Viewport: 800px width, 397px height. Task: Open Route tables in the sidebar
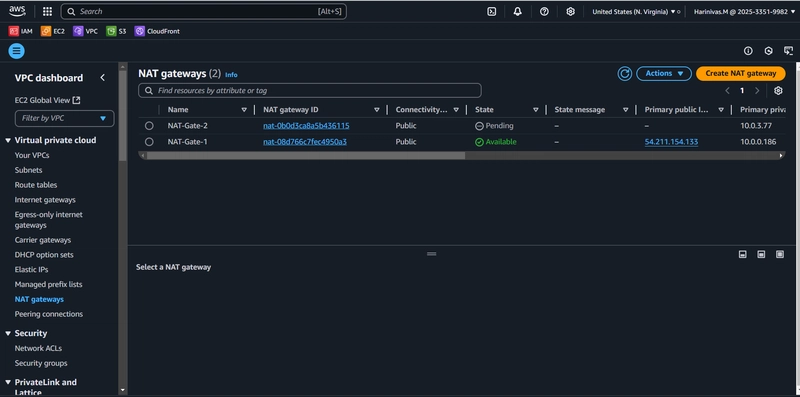pos(36,185)
